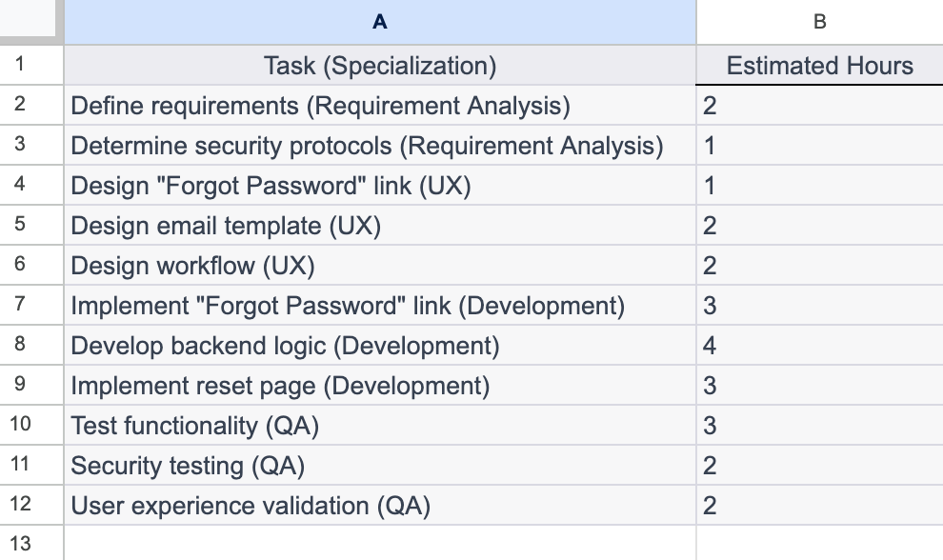The image size is (943, 560).
Task: Click the Estimated Hours header cell
Action: click(x=817, y=66)
